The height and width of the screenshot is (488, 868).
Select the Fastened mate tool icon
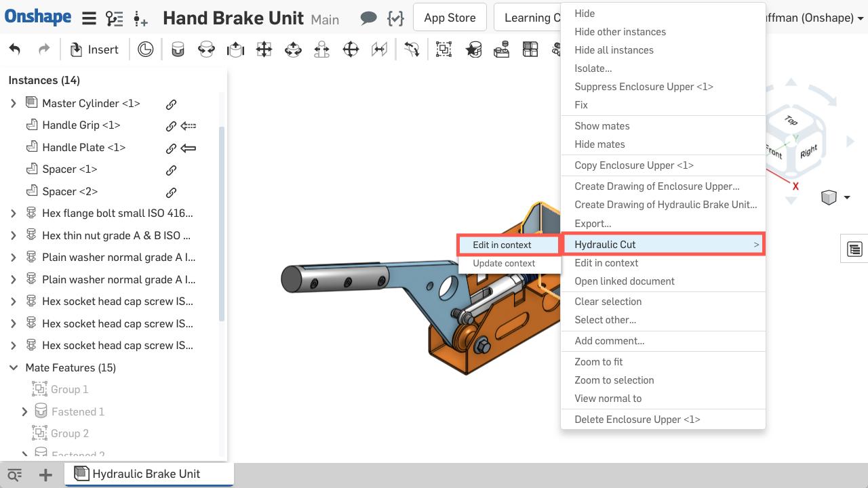(178, 49)
